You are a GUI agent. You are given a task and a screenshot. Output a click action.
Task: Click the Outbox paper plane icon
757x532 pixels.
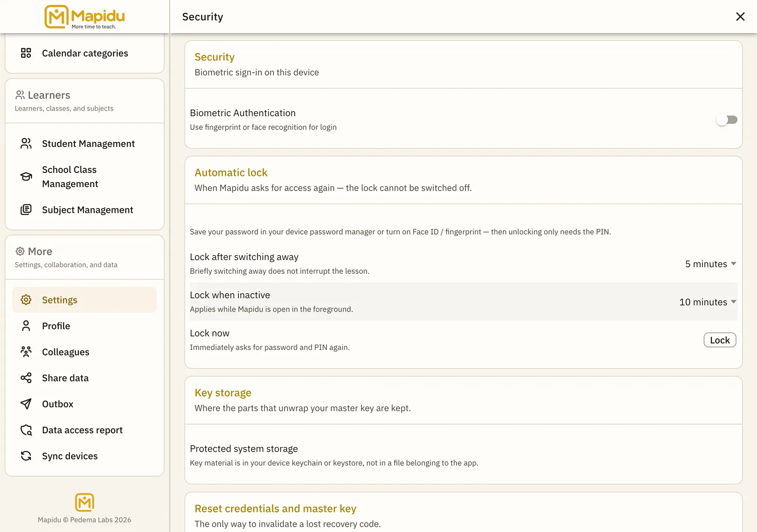click(26, 404)
